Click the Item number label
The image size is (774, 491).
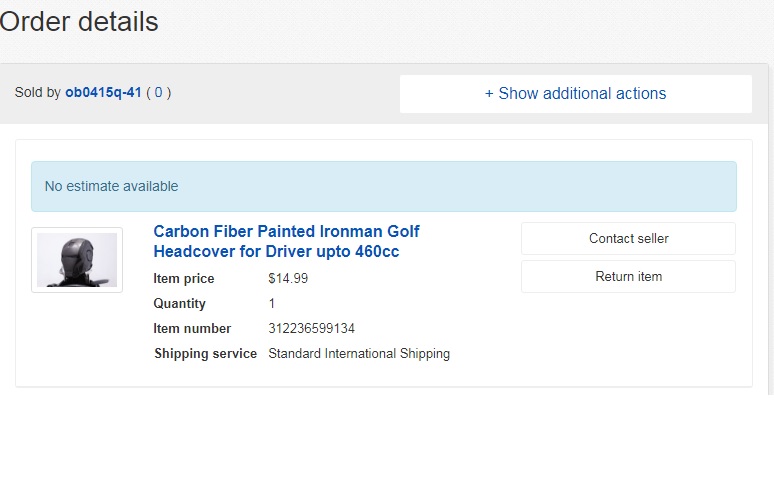(192, 329)
